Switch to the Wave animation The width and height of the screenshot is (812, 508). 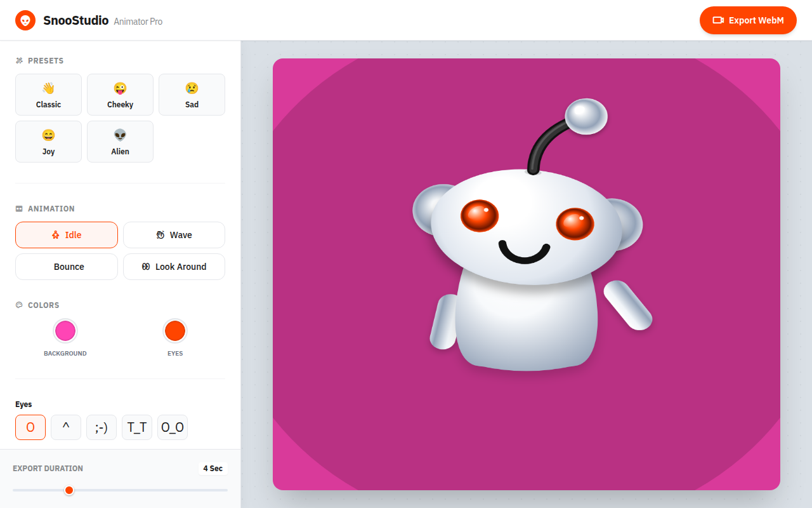(x=174, y=235)
